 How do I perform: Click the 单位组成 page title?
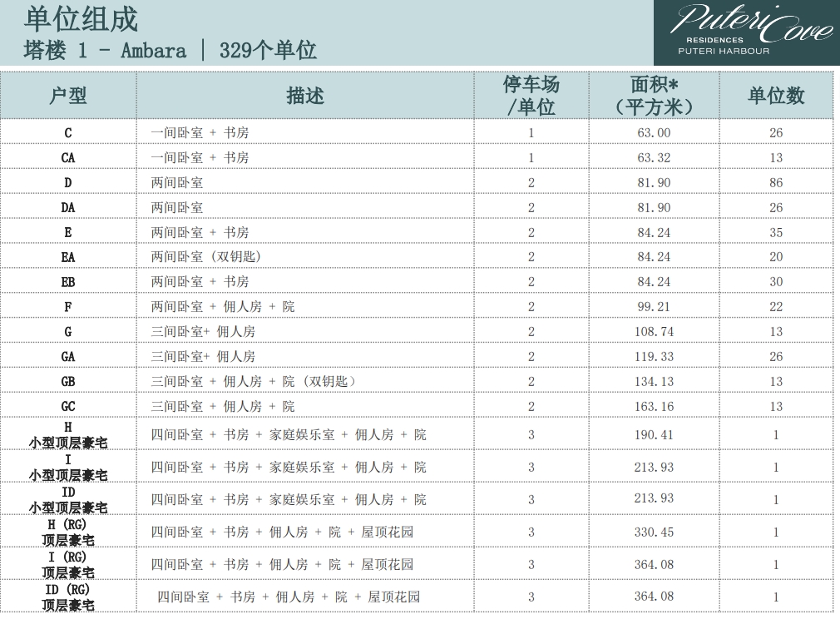click(82, 19)
